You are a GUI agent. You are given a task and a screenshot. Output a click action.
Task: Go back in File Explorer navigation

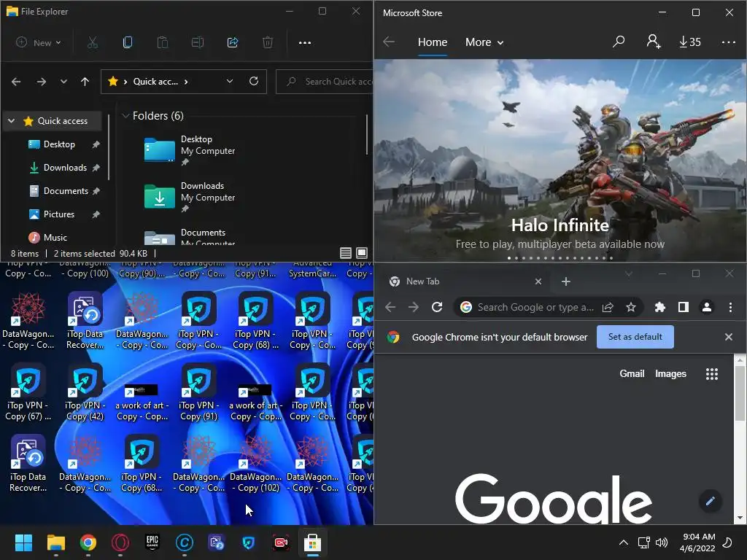click(16, 82)
